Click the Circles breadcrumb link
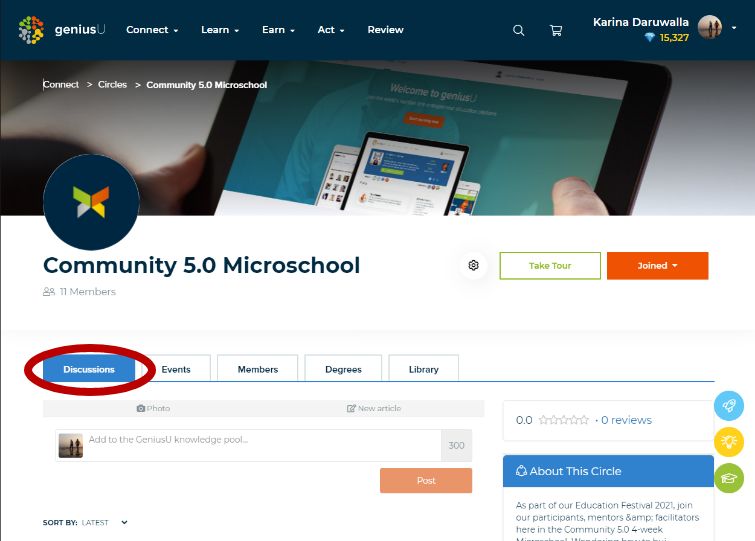 [112, 85]
